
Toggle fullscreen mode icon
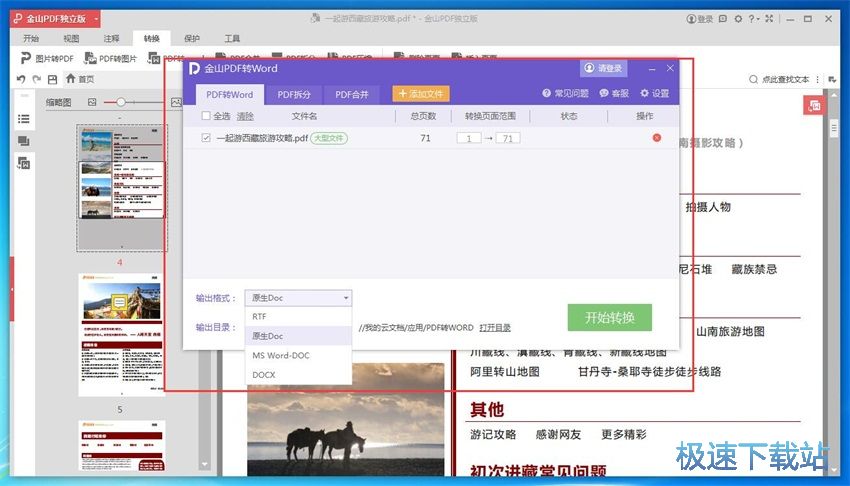[769, 19]
